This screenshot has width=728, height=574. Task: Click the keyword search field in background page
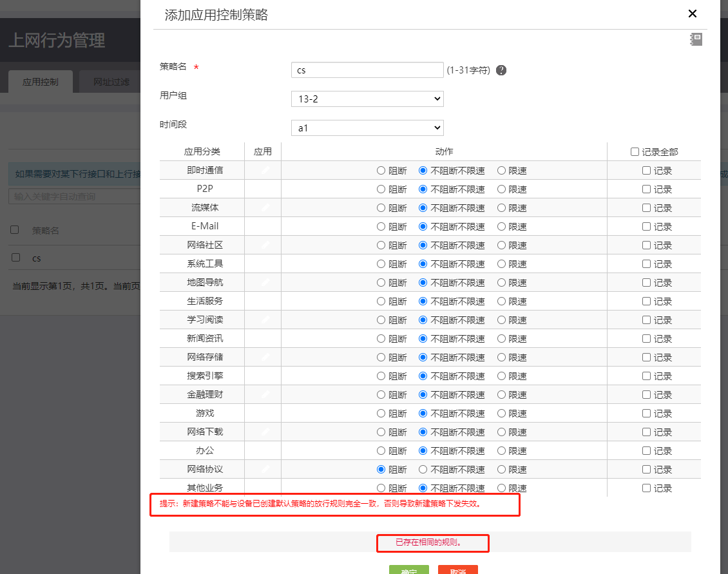pyautogui.click(x=74, y=196)
